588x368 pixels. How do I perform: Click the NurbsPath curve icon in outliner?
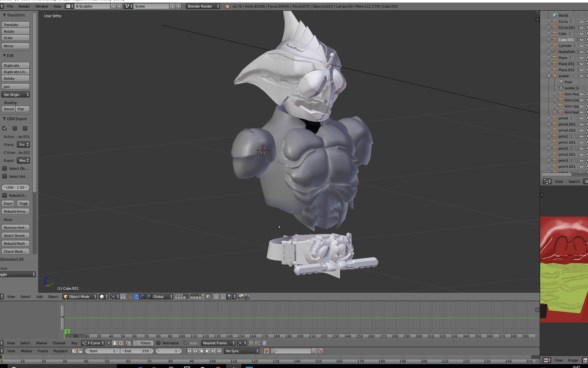tap(555, 52)
